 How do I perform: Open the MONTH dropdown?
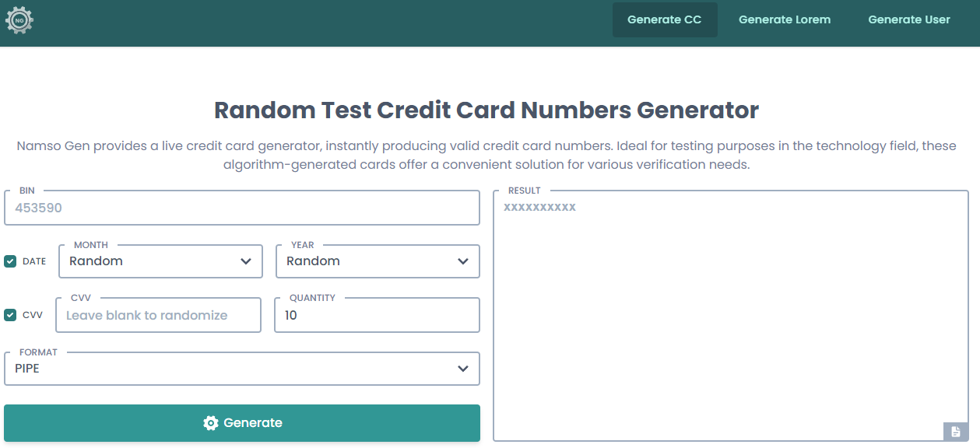point(160,261)
